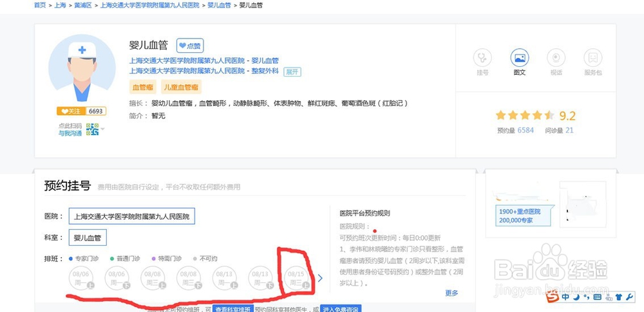Click the 点赞 like button
The image size is (644, 312).
point(190,46)
